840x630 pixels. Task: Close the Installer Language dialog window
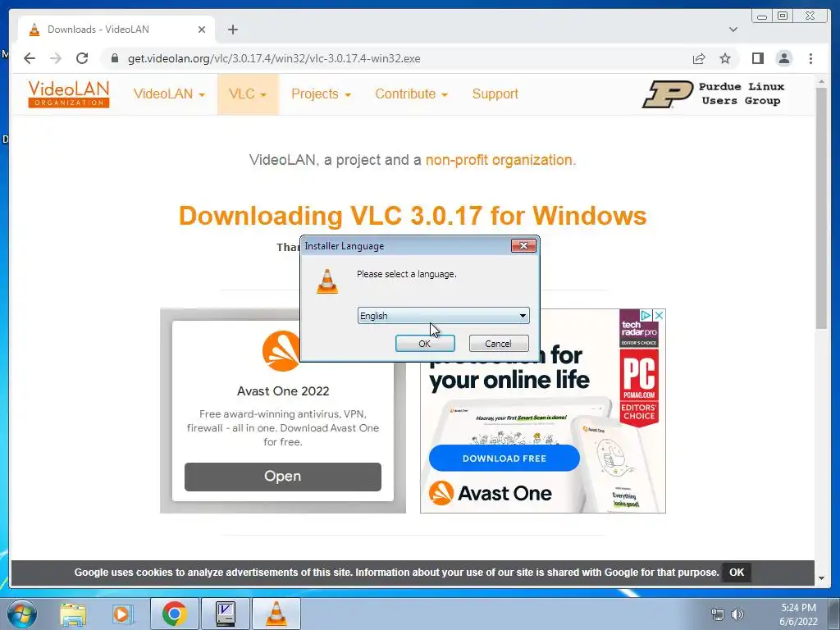pyautogui.click(x=523, y=245)
